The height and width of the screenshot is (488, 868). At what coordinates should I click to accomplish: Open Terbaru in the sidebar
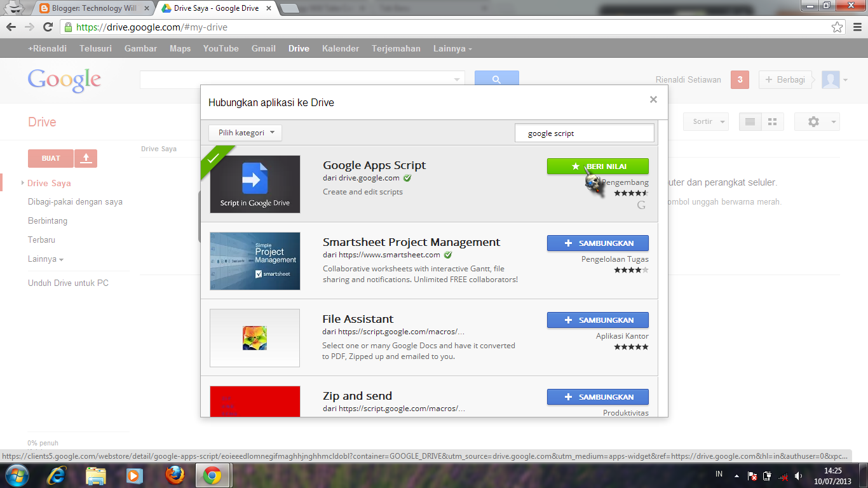pos(41,240)
